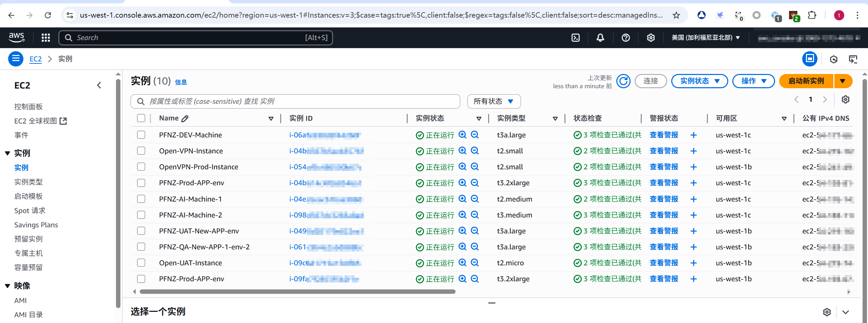Open the region selector 美国 (加利福尼亚北部)
This screenshot has width=868, height=323.
706,38
